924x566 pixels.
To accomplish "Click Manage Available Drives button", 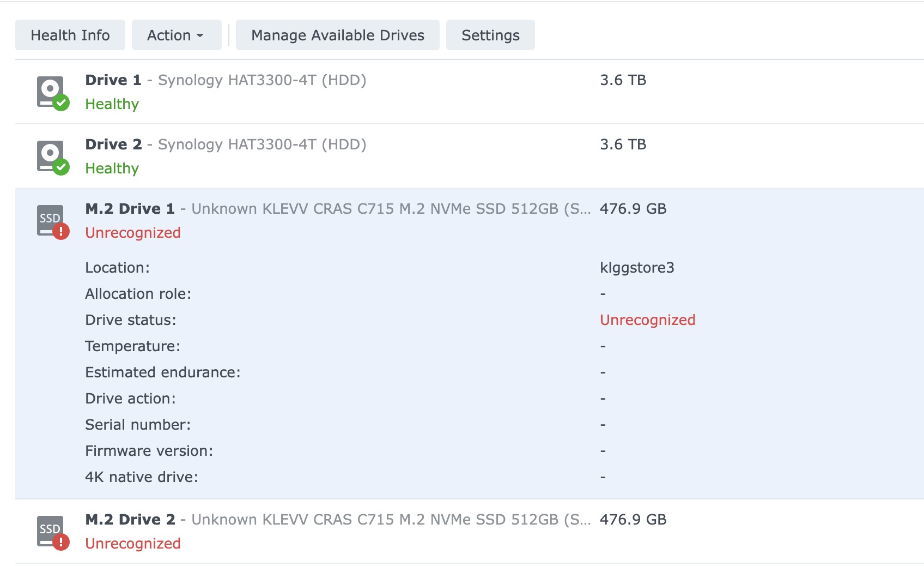I will click(x=337, y=35).
